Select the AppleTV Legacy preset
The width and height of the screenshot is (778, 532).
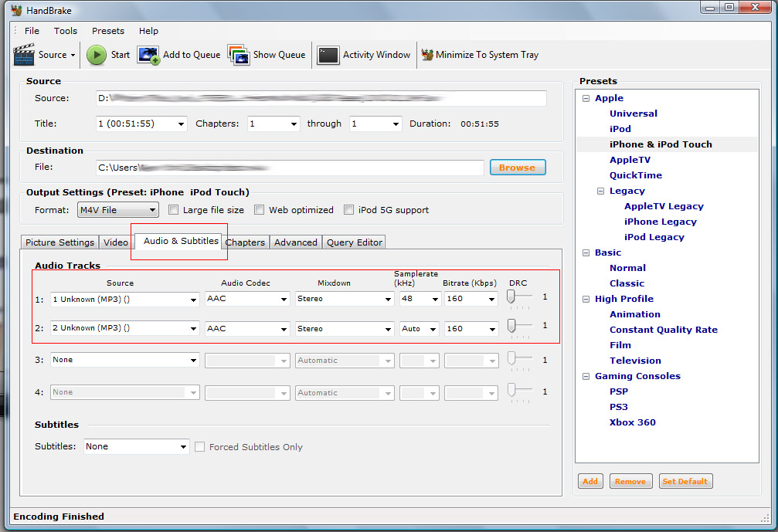click(664, 206)
